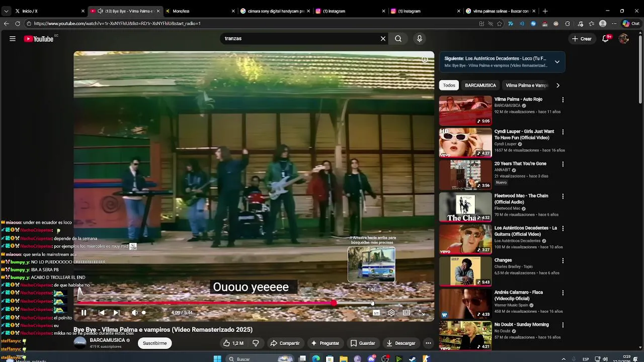Open browser extensions puzzle icon
Screen dimensions: 644x362
pos(568,24)
